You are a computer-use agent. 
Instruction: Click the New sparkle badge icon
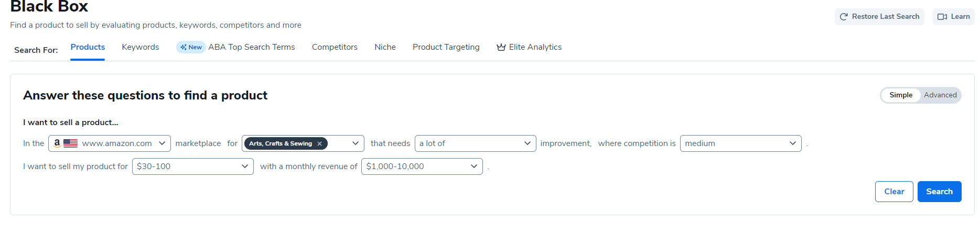184,47
